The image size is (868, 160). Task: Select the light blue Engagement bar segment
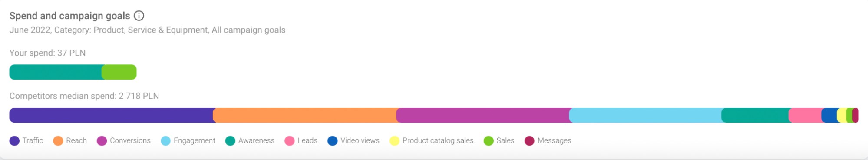click(x=645, y=115)
